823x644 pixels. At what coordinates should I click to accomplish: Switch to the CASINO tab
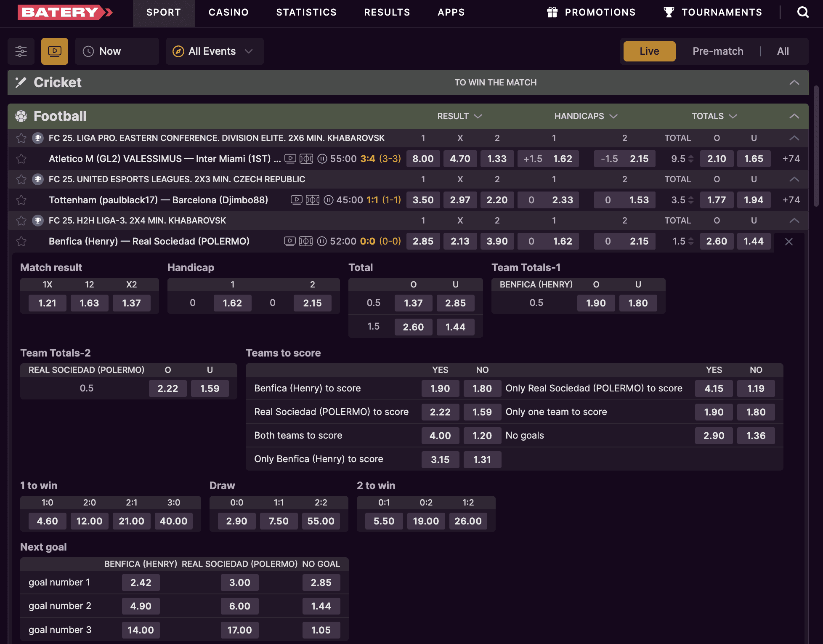228,12
